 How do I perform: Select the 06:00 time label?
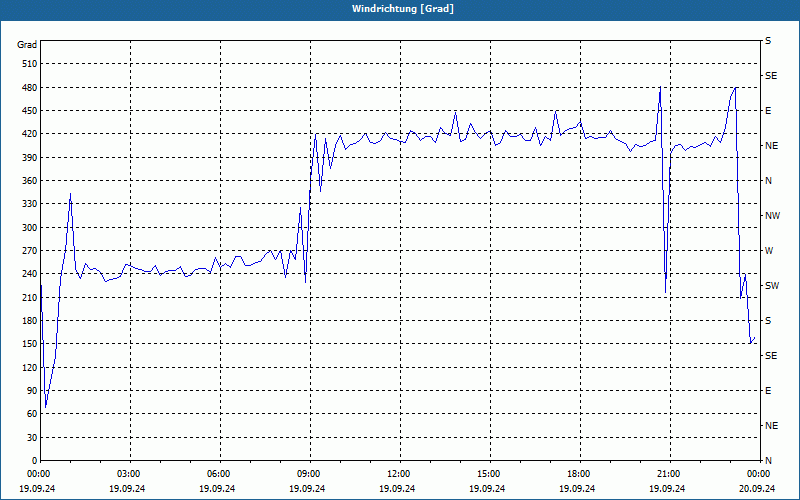[x=218, y=474]
